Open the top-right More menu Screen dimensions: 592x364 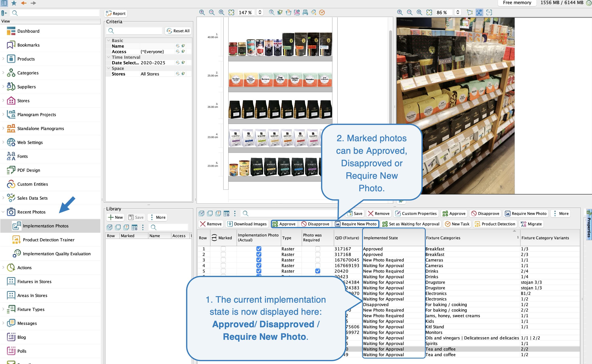click(561, 213)
